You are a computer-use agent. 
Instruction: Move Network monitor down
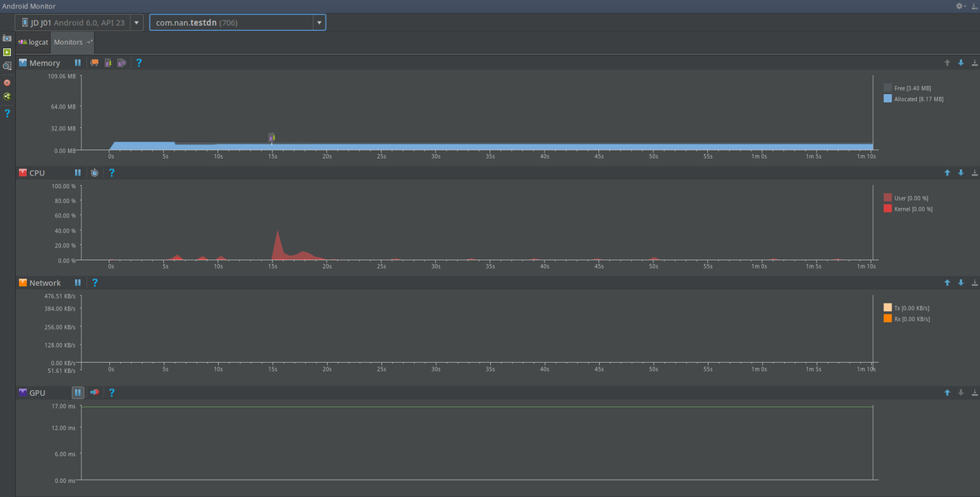(961, 282)
